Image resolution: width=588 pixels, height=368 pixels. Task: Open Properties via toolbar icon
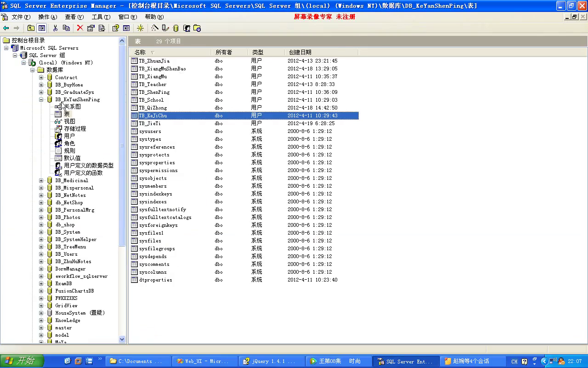(90, 28)
